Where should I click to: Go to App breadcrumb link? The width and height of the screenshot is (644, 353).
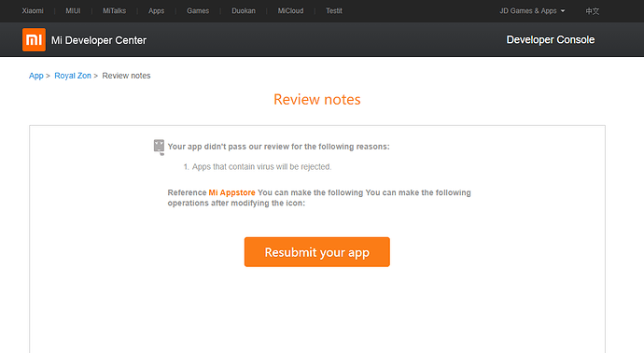tap(35, 76)
